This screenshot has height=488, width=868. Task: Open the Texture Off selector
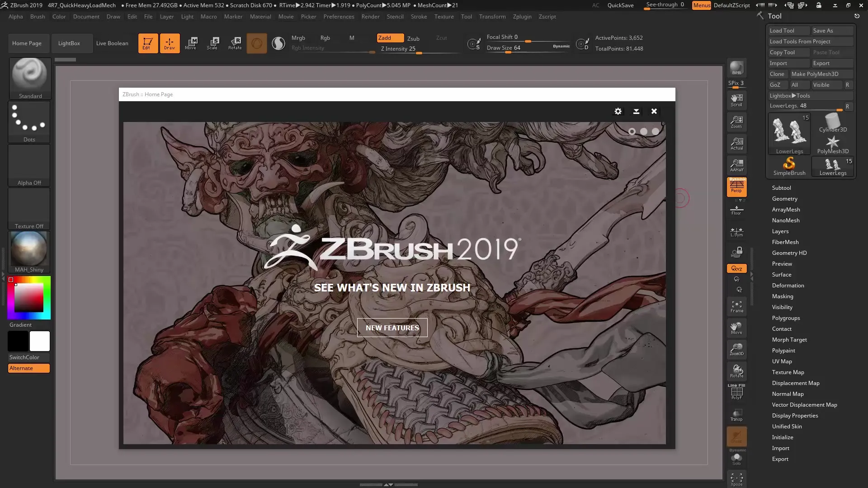pos(29,209)
